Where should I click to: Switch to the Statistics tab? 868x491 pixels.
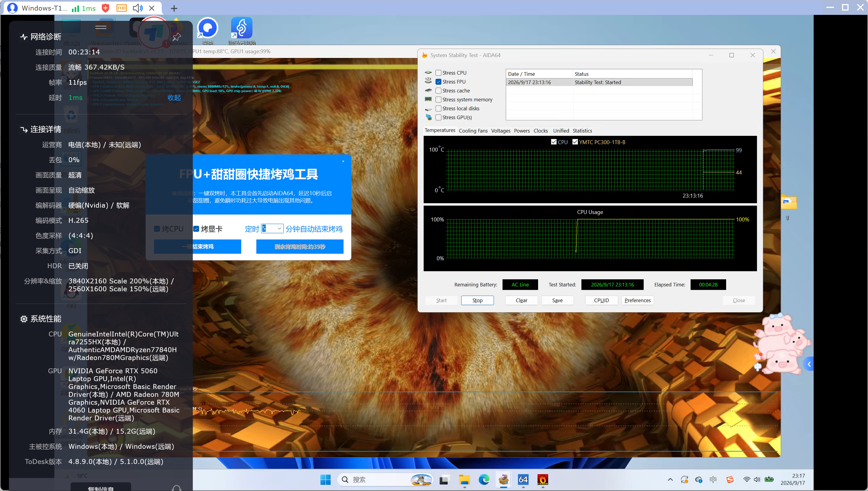point(582,130)
